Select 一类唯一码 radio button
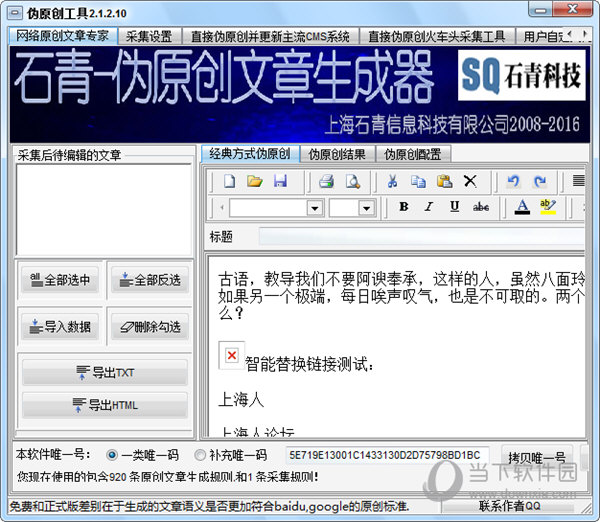Image resolution: width=600 pixels, height=522 pixels. 112,455
